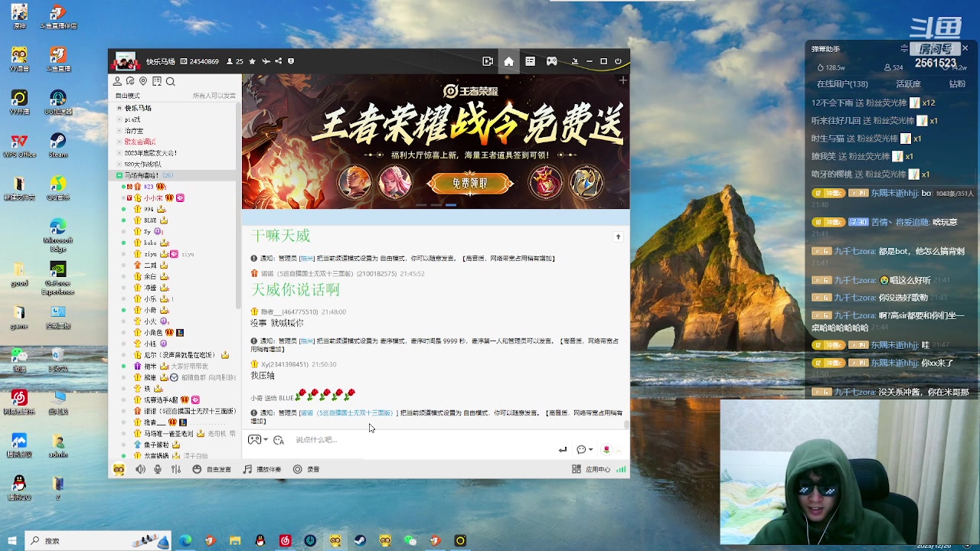Switch to the 钻粉 tab on right panel

(959, 83)
